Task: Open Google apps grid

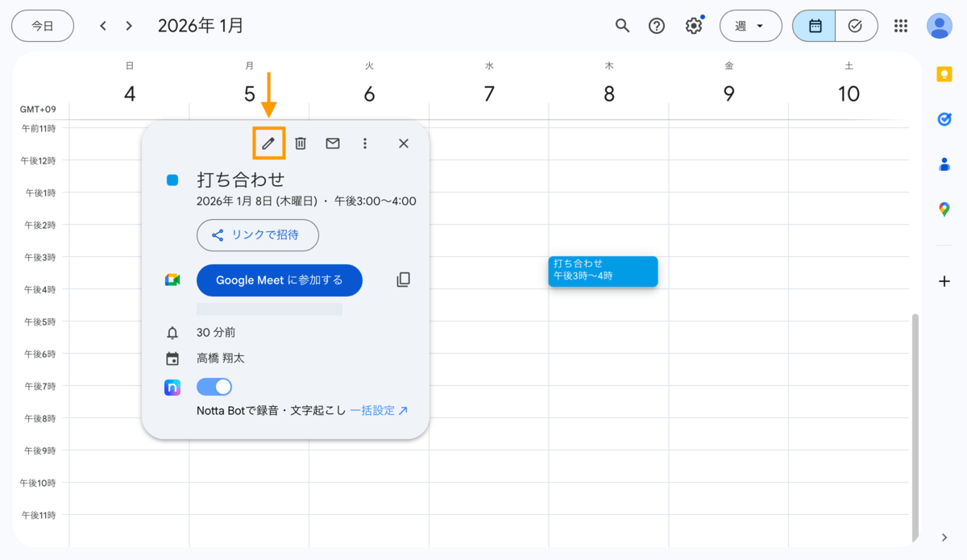Action: [901, 26]
